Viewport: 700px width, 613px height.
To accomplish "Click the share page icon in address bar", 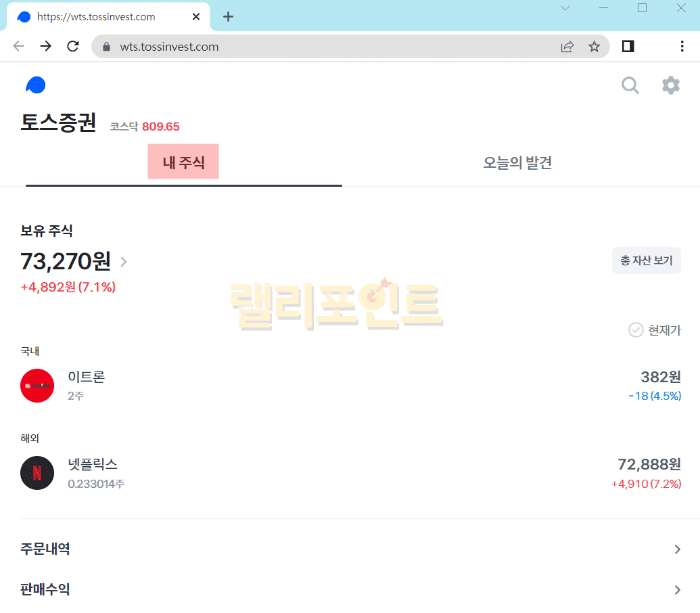I will [x=567, y=47].
